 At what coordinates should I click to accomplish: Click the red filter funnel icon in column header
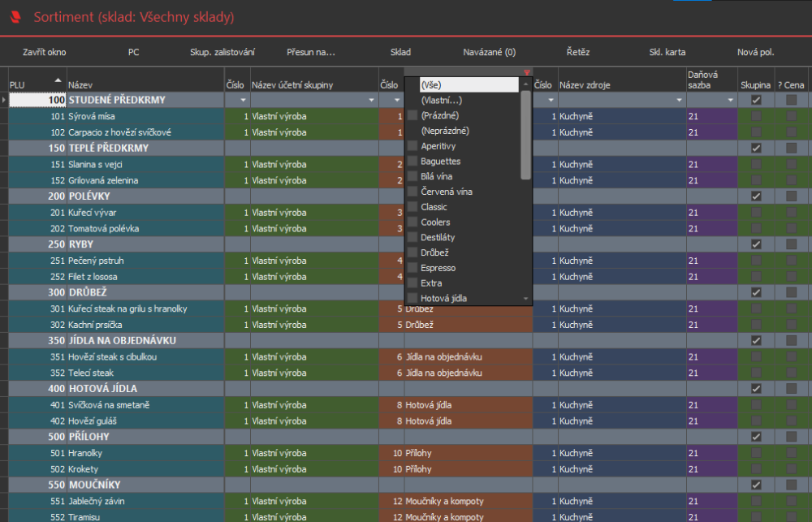[x=527, y=73]
